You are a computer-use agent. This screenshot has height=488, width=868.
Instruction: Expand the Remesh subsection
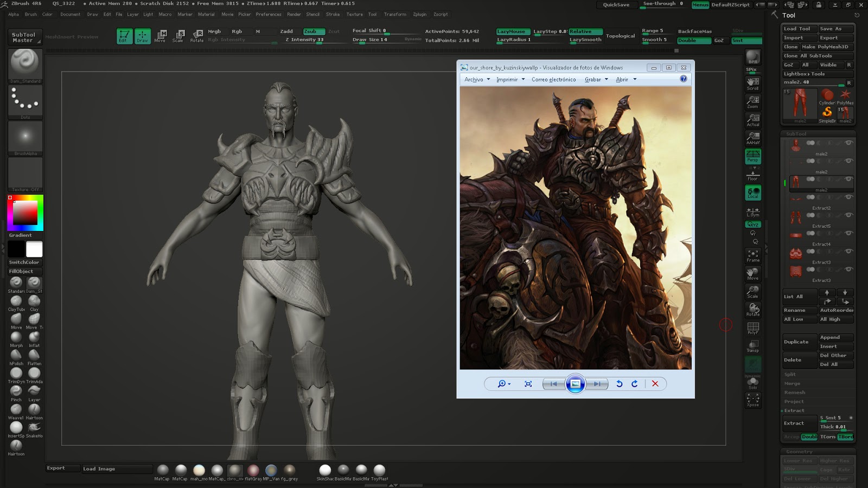(x=795, y=393)
